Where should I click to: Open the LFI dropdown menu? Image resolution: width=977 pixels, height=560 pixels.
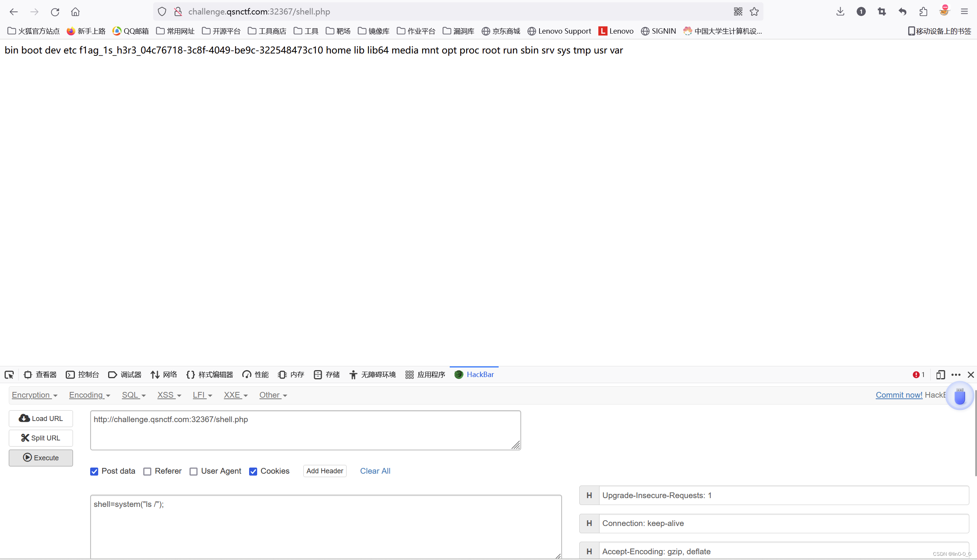(x=202, y=395)
